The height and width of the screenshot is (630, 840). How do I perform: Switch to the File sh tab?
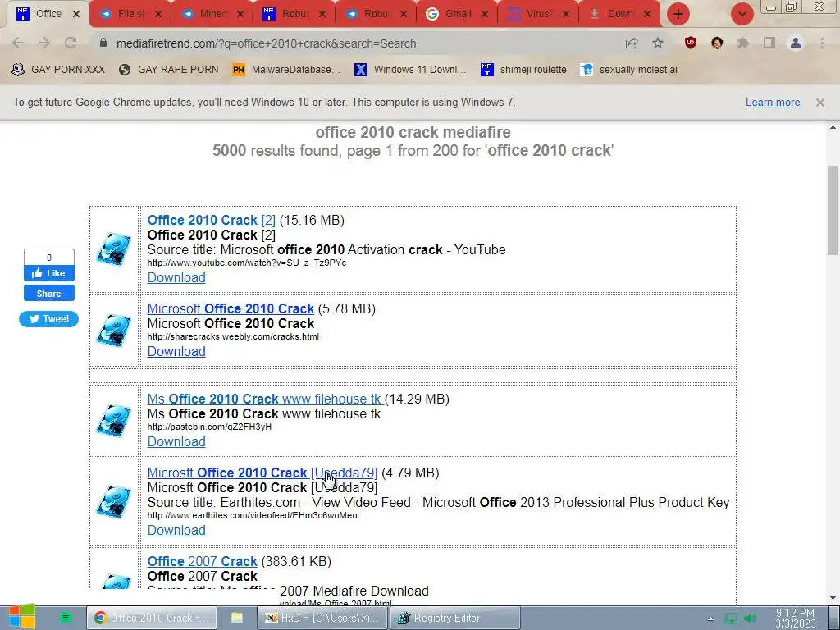pos(132,14)
